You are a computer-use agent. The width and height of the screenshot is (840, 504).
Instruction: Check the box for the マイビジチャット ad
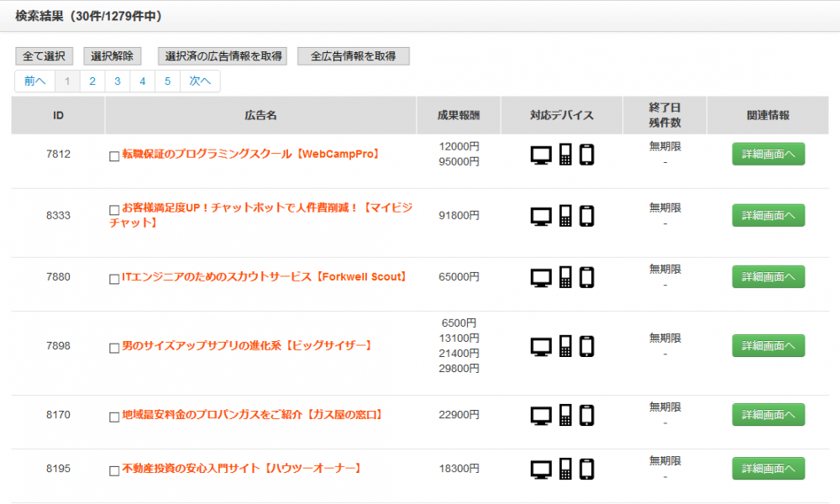coord(114,210)
